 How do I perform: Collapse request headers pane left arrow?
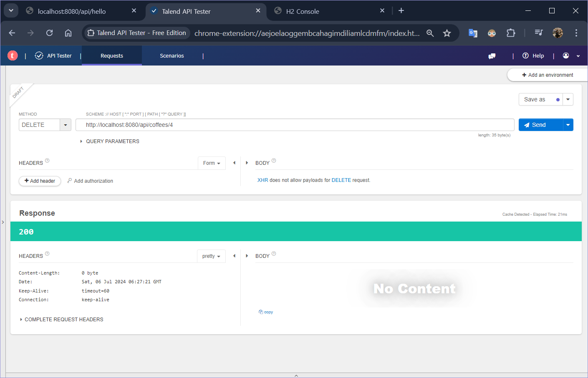[234, 163]
